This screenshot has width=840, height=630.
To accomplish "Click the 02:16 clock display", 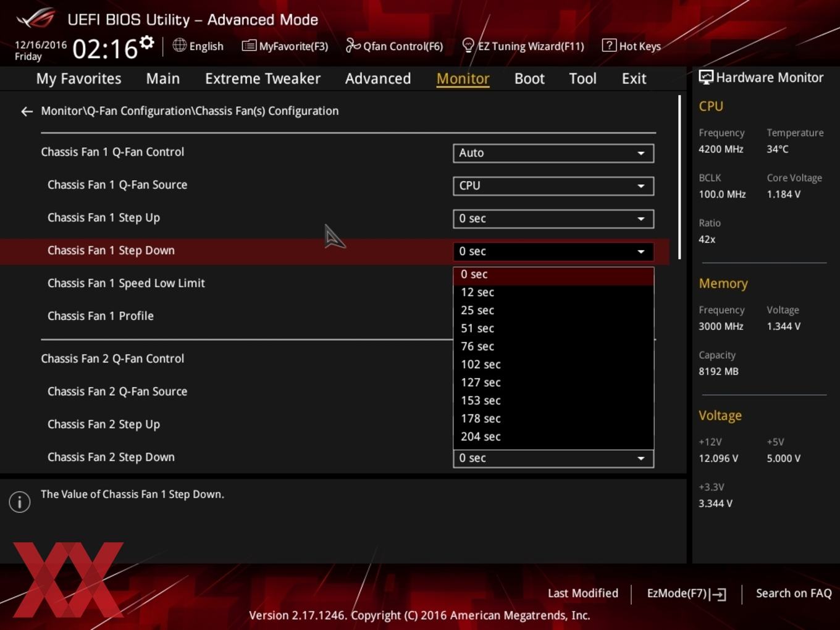I will pyautogui.click(x=105, y=49).
